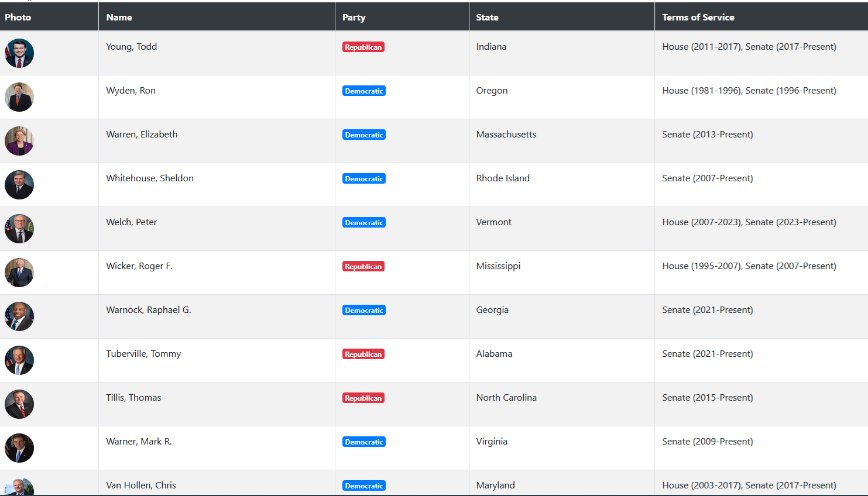Select the photo in Welch, Peter row
Image resolution: width=868 pixels, height=496 pixels.
pos(19,229)
